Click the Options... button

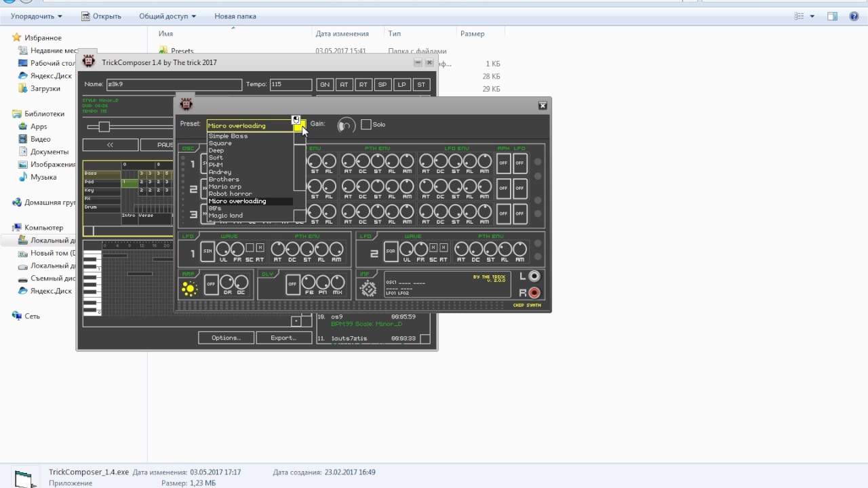pos(226,338)
